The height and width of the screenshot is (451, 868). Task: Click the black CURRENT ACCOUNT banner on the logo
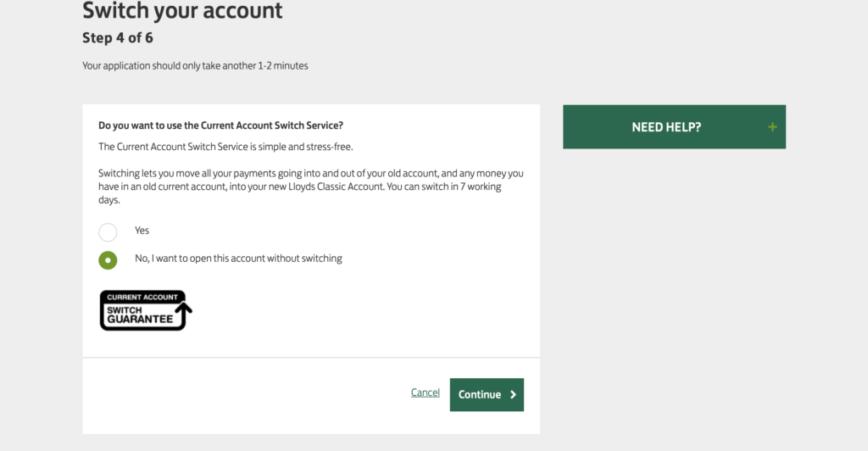142,298
